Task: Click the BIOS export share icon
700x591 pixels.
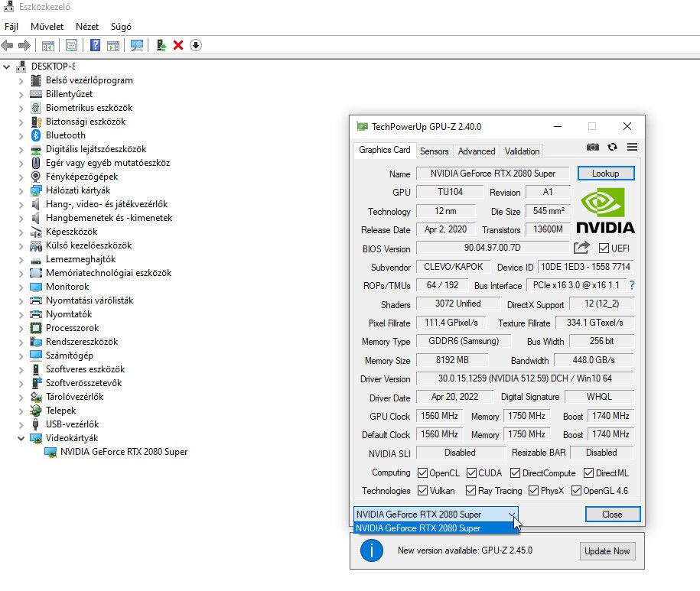Action: (581, 248)
